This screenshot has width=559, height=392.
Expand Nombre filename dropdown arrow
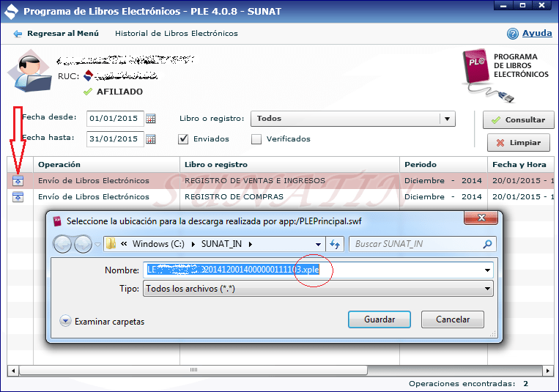(x=487, y=270)
